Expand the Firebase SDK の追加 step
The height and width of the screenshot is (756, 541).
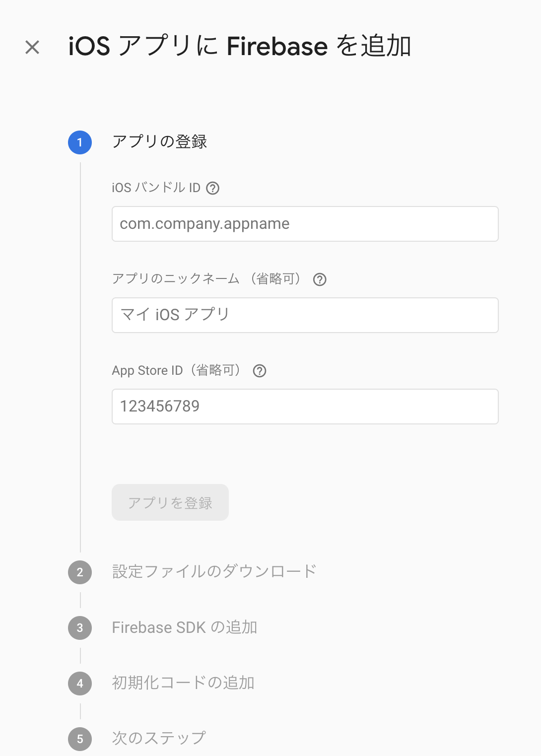(x=184, y=627)
